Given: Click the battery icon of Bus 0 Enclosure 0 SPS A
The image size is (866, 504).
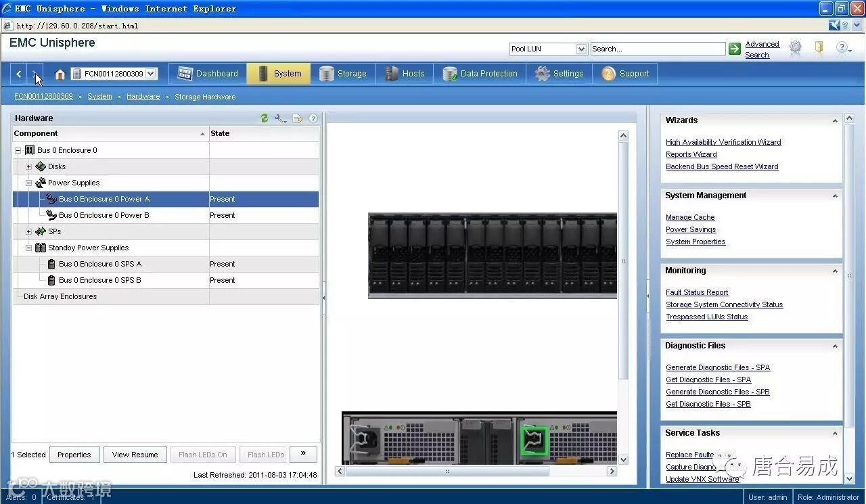Looking at the screenshot, I should pyautogui.click(x=51, y=264).
